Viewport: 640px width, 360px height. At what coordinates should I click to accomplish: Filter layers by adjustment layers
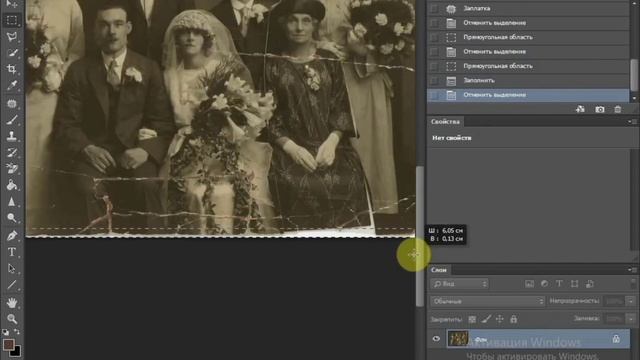tap(544, 284)
